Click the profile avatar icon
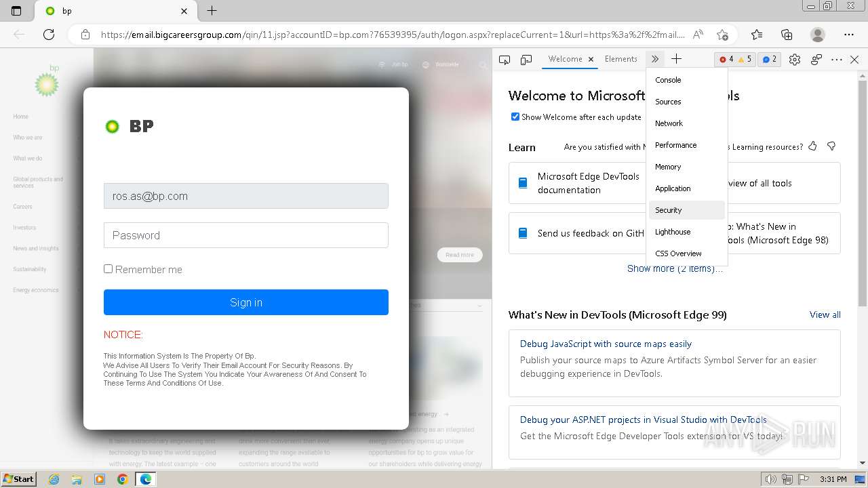This screenshot has height=488, width=868. point(818,35)
